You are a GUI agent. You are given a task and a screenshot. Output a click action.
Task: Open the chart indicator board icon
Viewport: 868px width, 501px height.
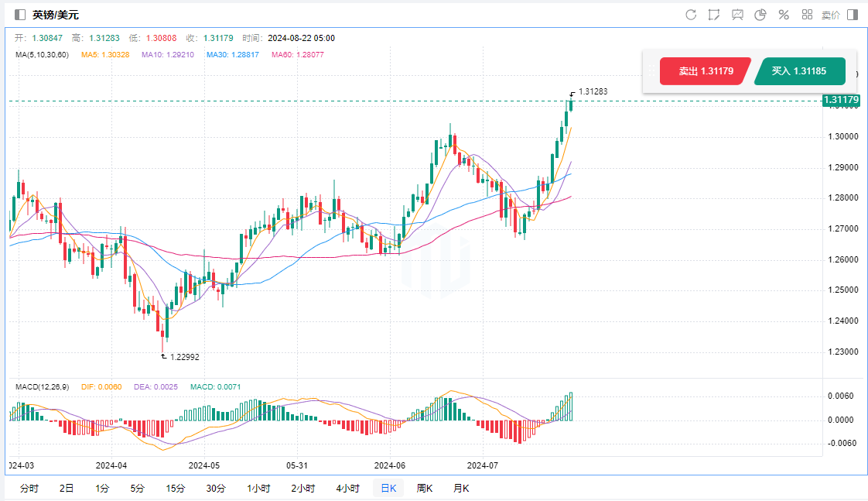point(737,15)
